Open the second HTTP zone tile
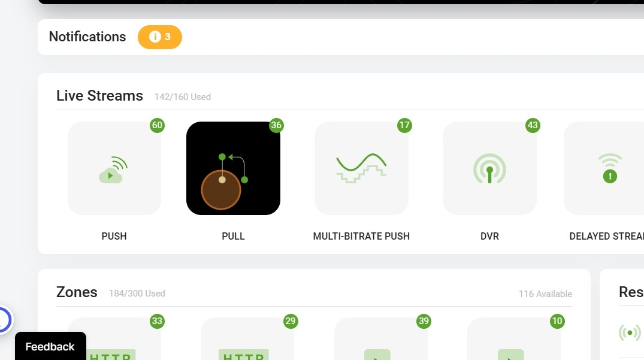This screenshot has width=644, height=360. tap(247, 338)
